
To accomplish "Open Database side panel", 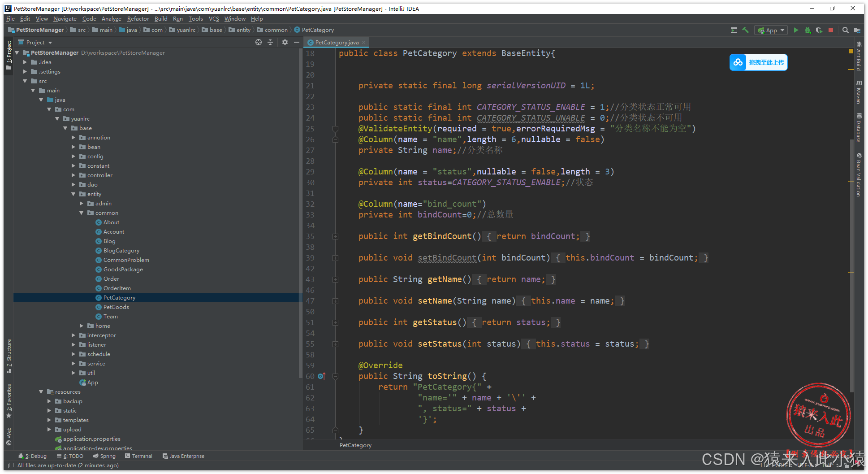I will pos(859,128).
